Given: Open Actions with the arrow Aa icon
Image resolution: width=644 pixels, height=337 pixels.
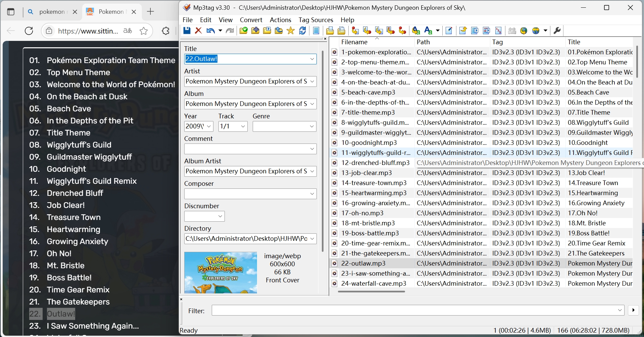Looking at the screenshot, I should coord(416,31).
